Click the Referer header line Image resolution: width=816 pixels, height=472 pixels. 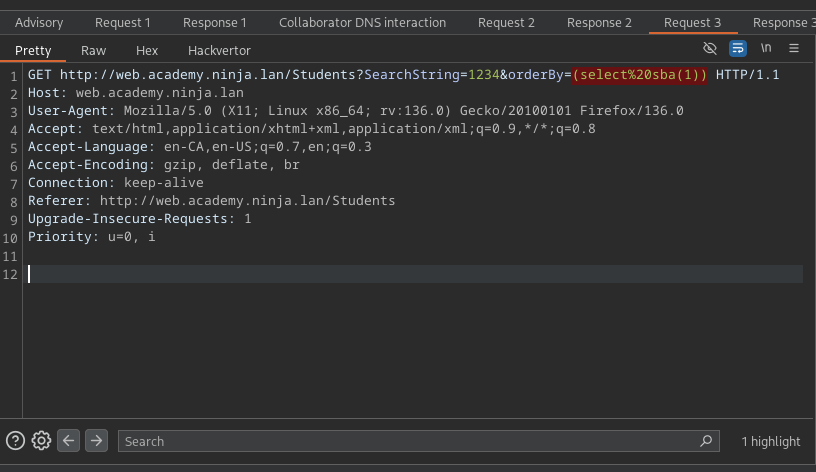(x=211, y=201)
